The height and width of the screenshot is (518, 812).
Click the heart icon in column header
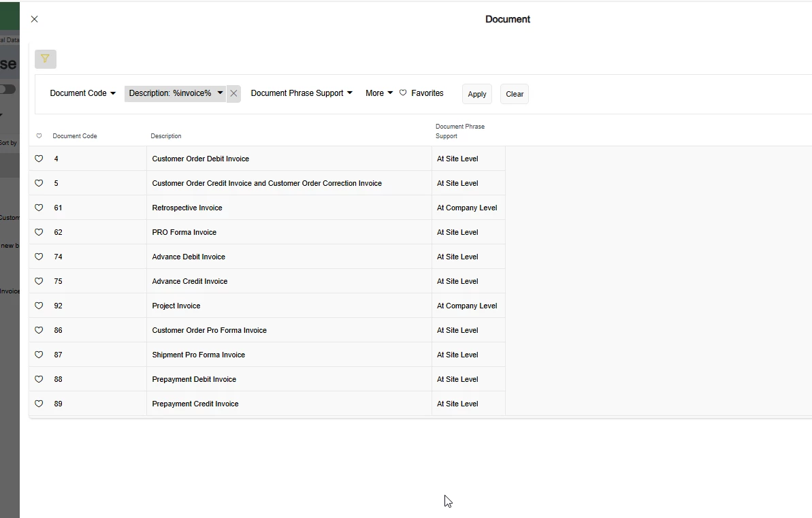tap(39, 136)
